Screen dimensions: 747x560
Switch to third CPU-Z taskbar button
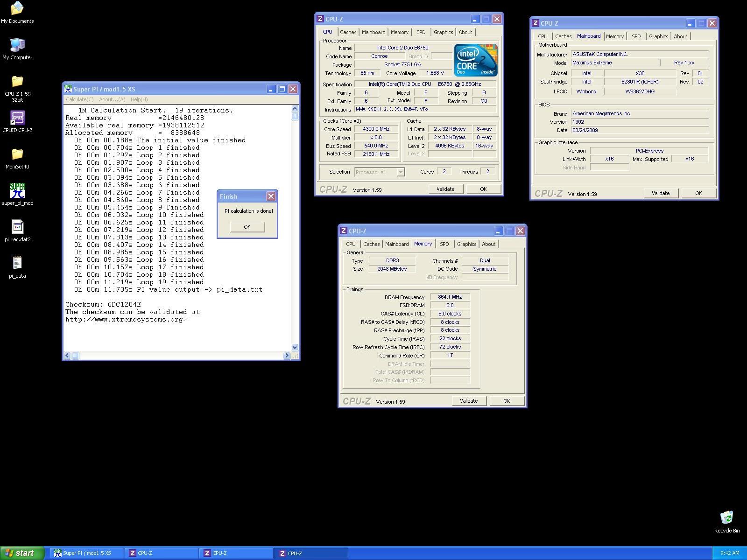pos(311,553)
